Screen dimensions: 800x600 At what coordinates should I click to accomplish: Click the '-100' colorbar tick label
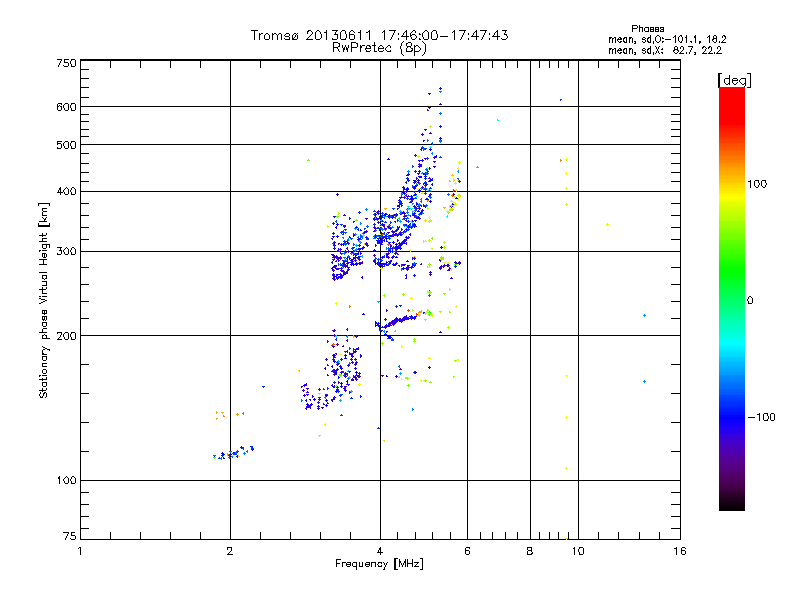[761, 417]
